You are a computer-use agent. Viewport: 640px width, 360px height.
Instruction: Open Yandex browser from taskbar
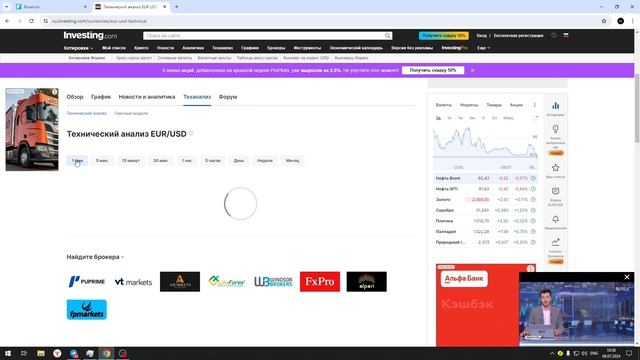coord(57,353)
